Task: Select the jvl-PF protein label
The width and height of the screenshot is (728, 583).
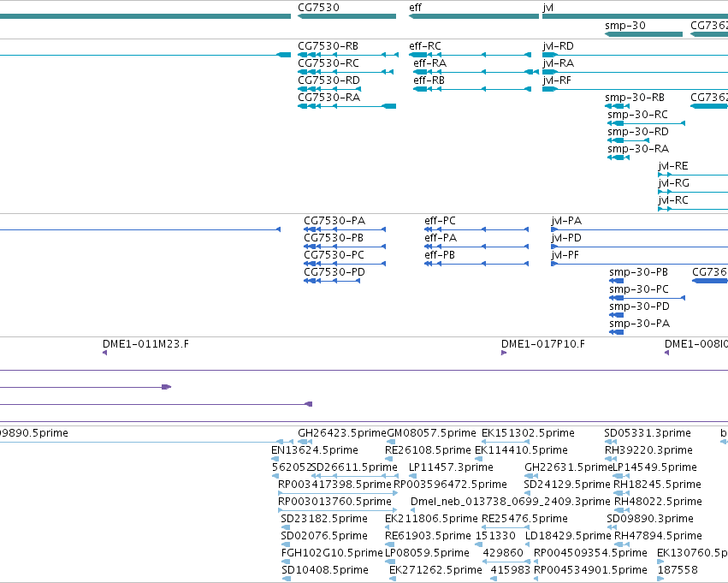Action: 565,255
